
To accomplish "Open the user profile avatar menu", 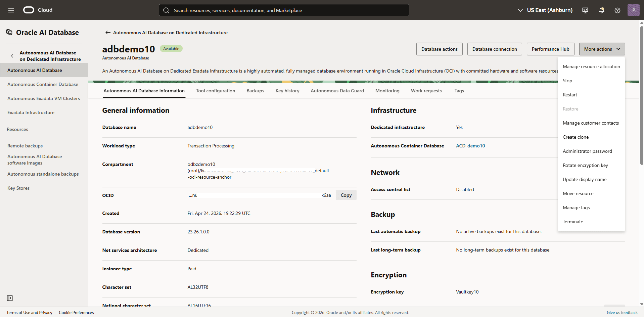I will pos(634,10).
